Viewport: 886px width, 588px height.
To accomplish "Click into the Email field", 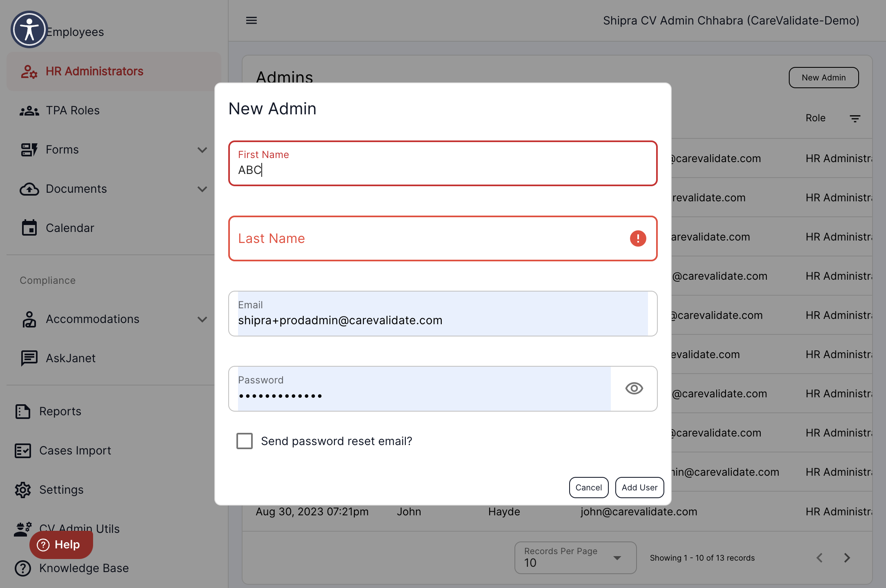I will [443, 314].
